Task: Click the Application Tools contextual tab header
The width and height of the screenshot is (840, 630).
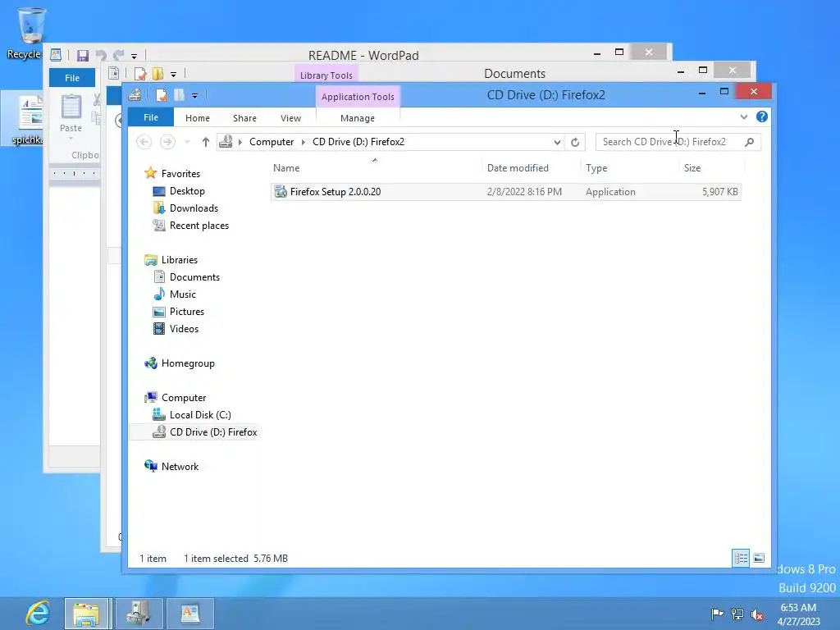Action: [358, 97]
